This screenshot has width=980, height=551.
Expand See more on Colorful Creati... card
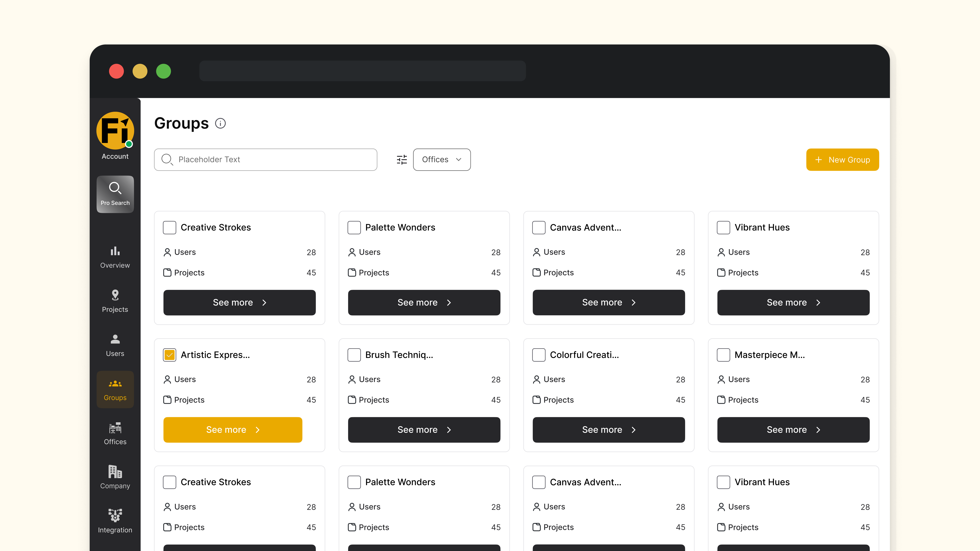click(608, 430)
